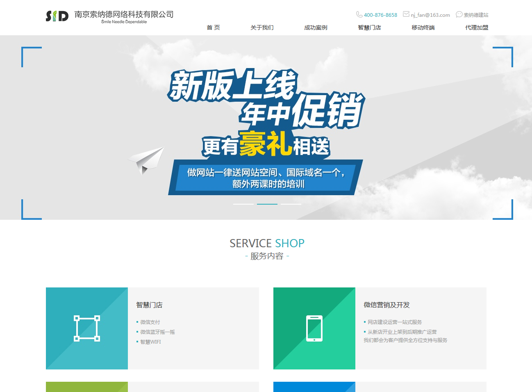This screenshot has height=392, width=532.
Task: Expand the 代理加盟 navigation dropdown
Action: coord(476,27)
